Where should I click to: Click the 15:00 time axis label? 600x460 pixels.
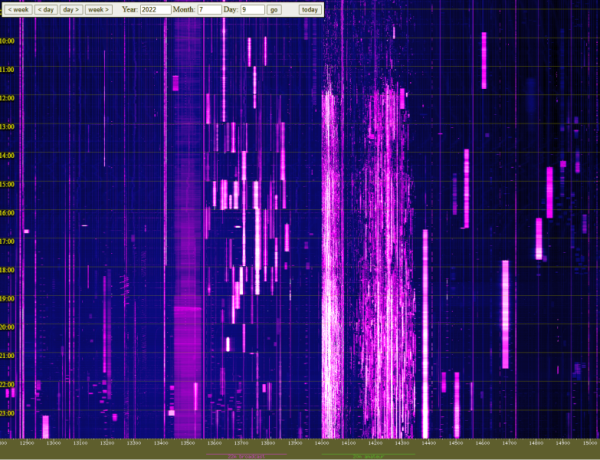click(x=7, y=184)
